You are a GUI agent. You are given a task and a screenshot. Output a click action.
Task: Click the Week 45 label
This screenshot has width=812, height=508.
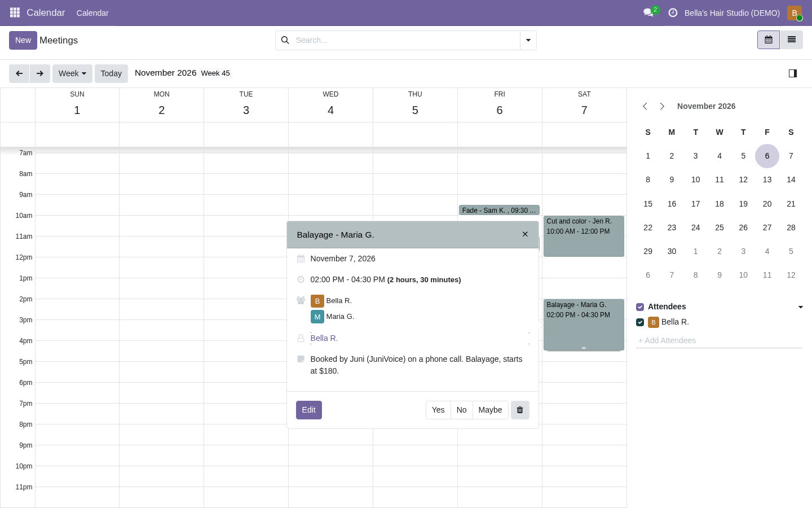[215, 73]
